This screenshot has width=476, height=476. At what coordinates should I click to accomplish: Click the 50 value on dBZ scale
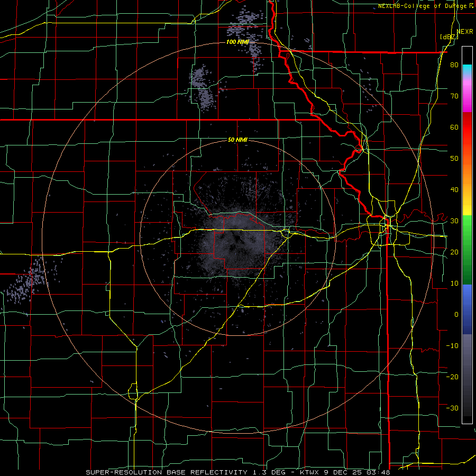(x=454, y=159)
